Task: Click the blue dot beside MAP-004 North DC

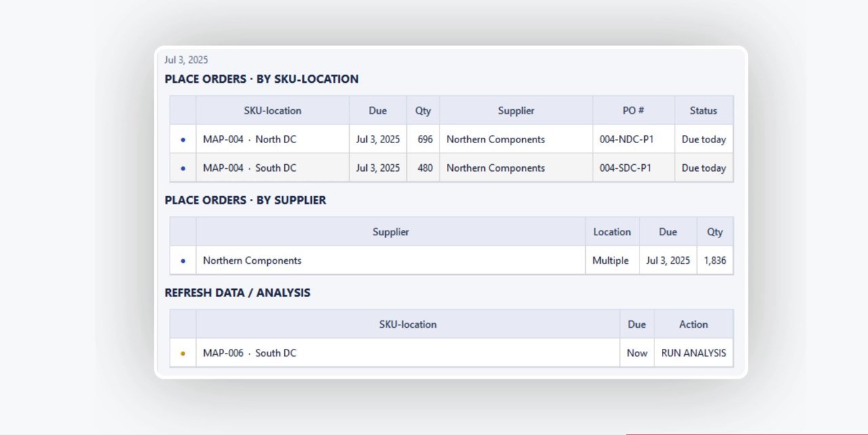Action: coord(183,140)
